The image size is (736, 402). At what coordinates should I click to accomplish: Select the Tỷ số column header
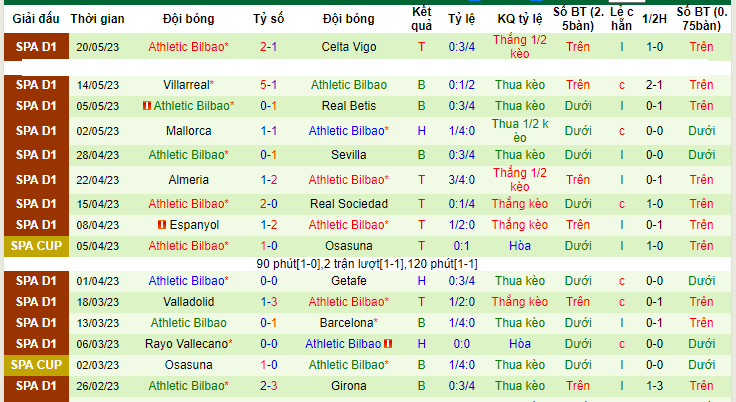tap(268, 19)
